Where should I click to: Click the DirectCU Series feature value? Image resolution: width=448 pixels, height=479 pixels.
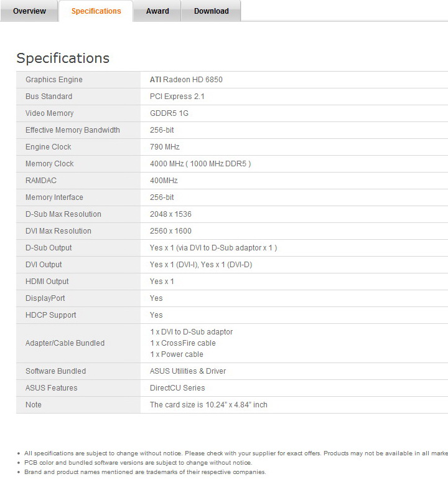click(x=177, y=388)
